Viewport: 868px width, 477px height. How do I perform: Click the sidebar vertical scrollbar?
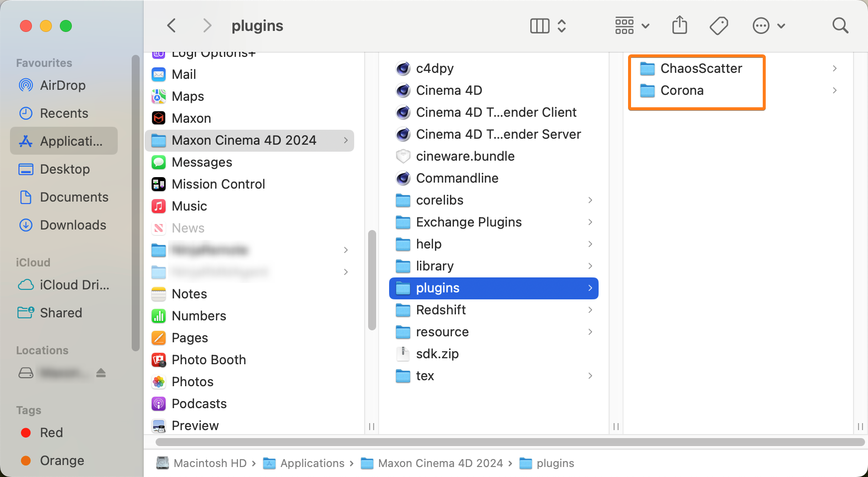click(135, 203)
